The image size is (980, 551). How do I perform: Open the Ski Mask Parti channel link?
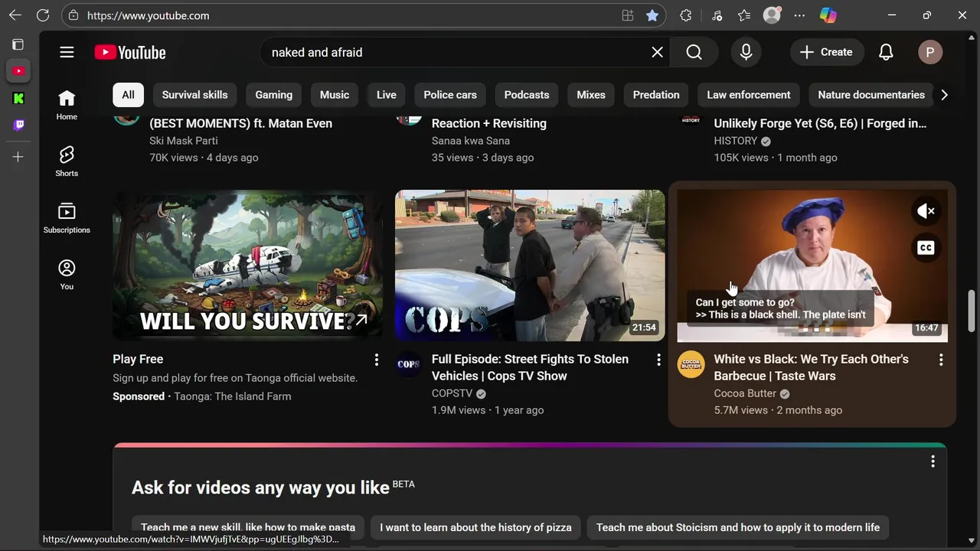(x=184, y=141)
